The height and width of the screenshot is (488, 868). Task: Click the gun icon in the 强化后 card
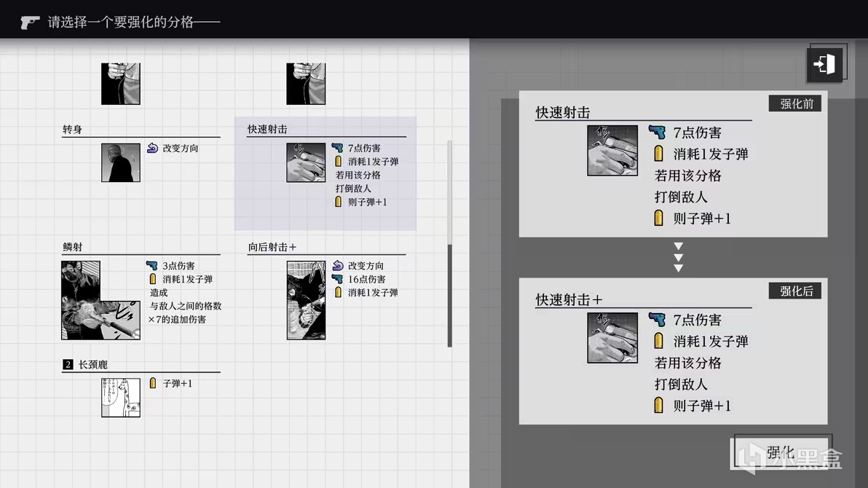click(x=657, y=320)
